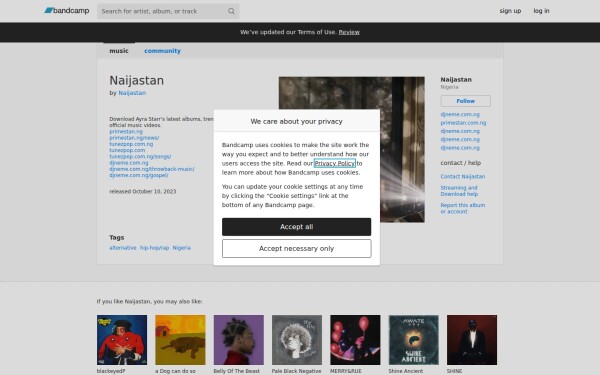Switch to the community tab
This screenshot has height=375, width=600.
pyautogui.click(x=162, y=51)
